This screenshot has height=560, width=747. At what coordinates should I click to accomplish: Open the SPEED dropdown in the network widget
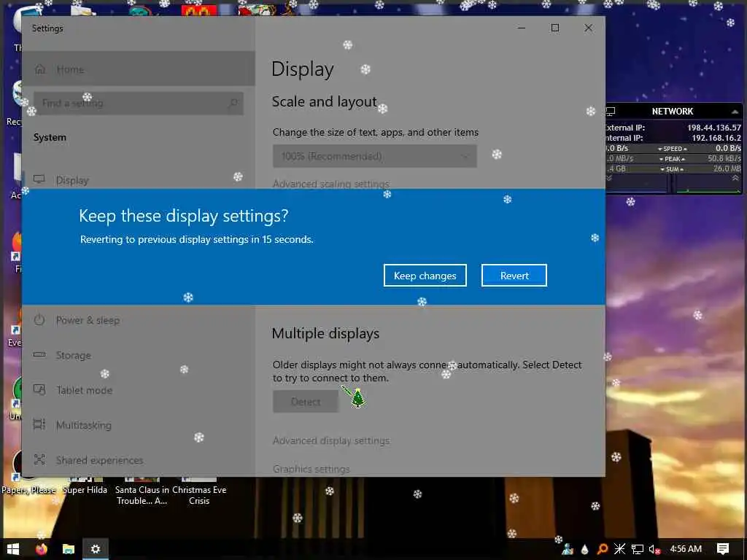click(673, 149)
